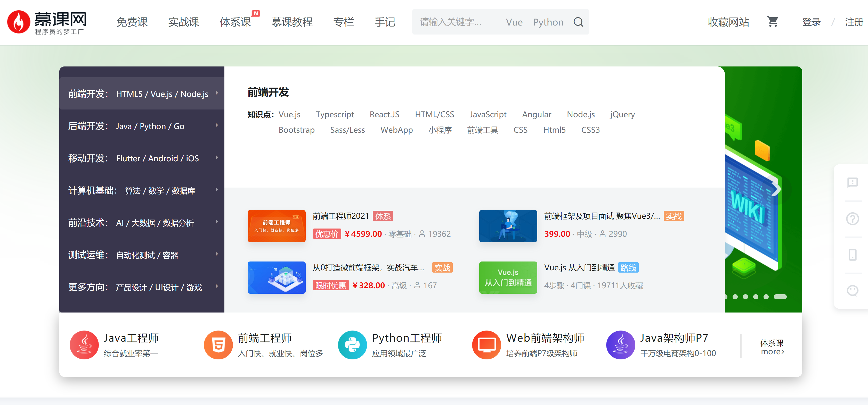Click the Web前端架构师 monitor icon
Viewport: 868px width, 405px height.
(486, 345)
